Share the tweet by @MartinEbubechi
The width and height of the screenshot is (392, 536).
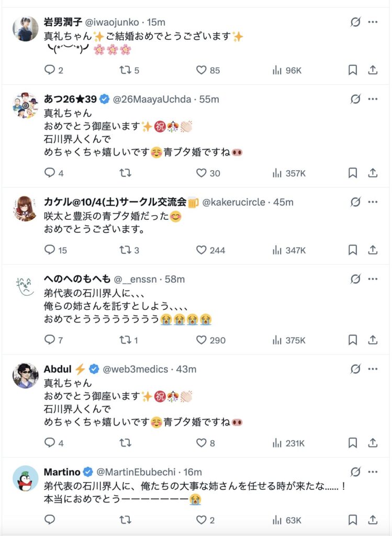point(373,520)
